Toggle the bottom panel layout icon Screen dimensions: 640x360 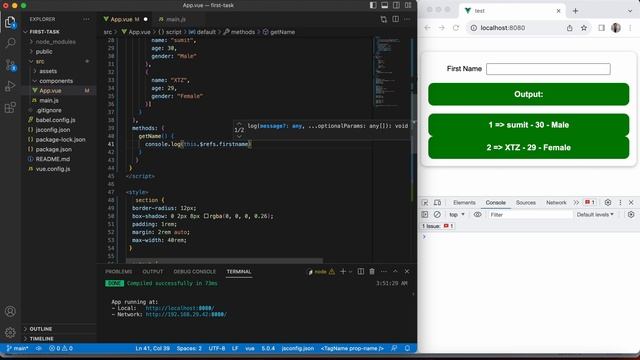(x=384, y=5)
